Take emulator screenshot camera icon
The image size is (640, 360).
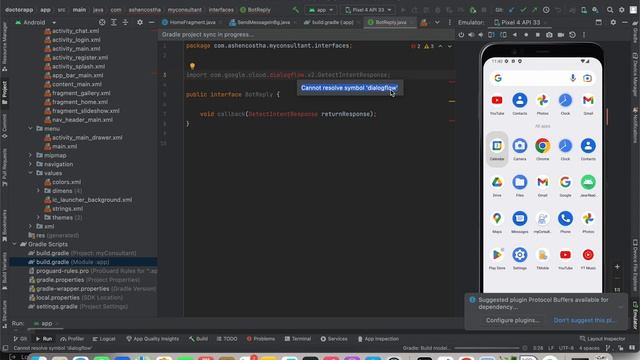coord(549,35)
